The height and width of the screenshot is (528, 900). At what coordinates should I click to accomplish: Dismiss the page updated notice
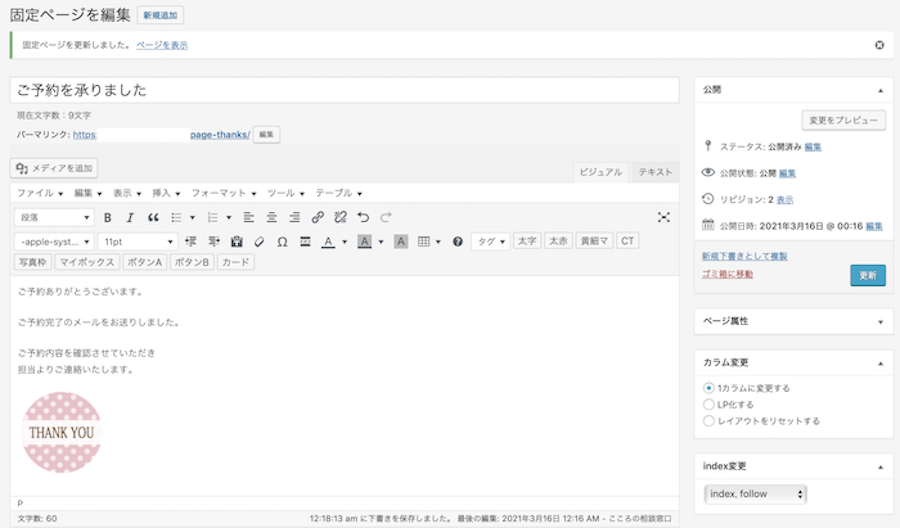click(x=879, y=45)
